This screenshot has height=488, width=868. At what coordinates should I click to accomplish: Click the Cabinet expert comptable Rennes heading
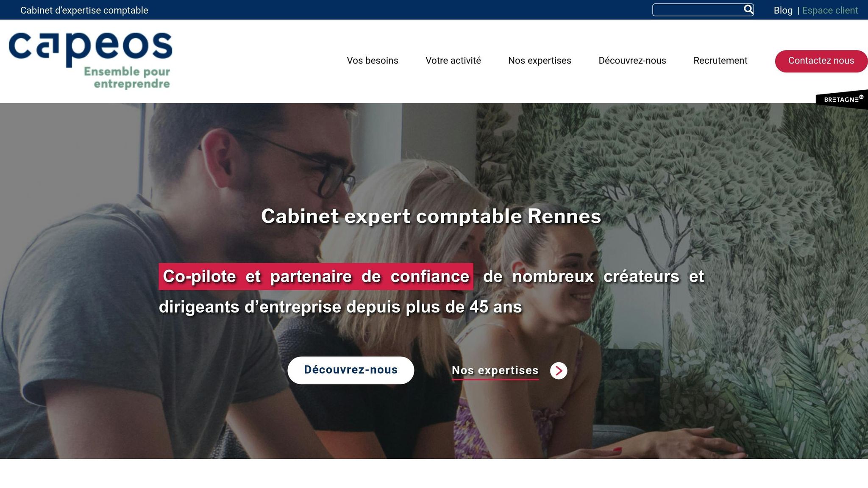(x=431, y=216)
